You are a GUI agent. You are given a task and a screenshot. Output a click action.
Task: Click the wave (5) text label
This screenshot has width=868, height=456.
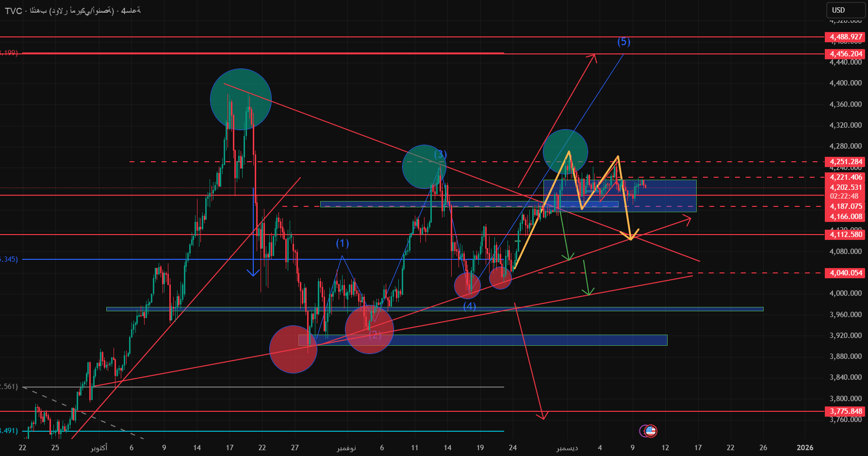coord(623,42)
